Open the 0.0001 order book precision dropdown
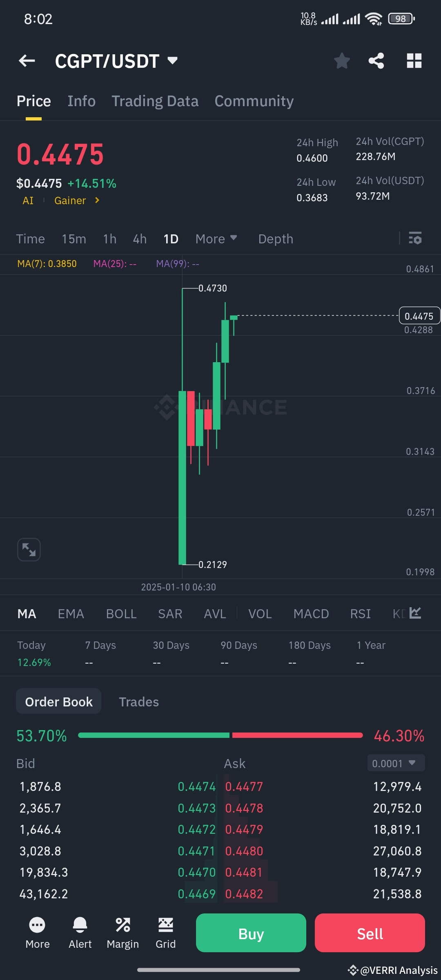 click(x=395, y=763)
